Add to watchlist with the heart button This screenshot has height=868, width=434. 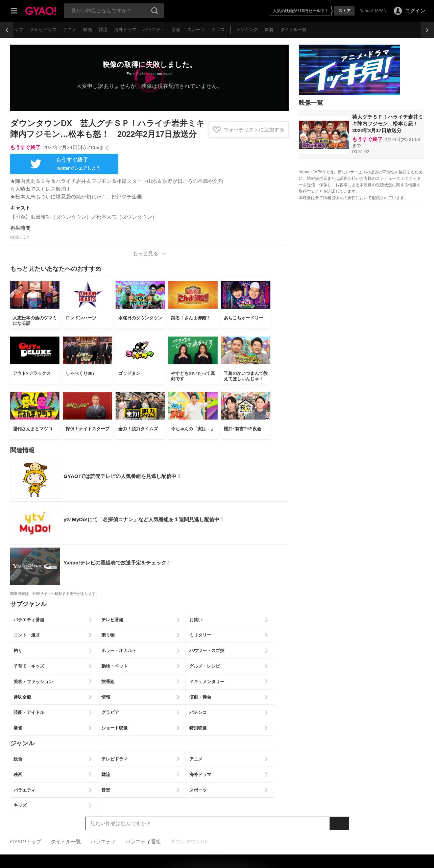pos(248,130)
